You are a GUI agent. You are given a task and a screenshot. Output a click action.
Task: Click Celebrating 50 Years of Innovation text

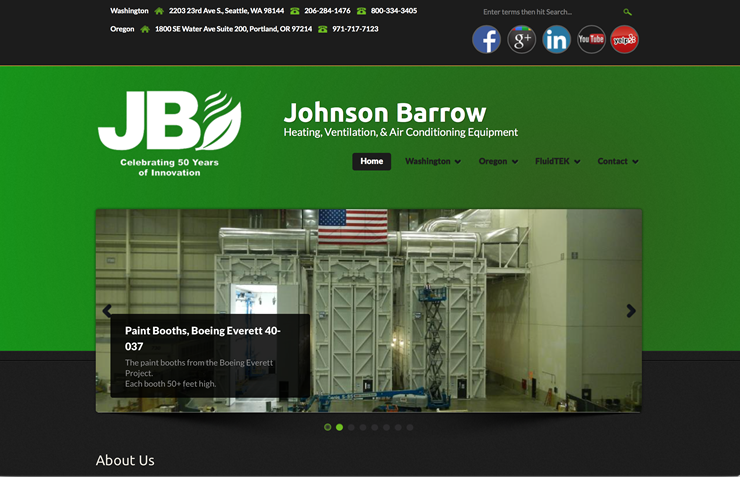coord(169,167)
